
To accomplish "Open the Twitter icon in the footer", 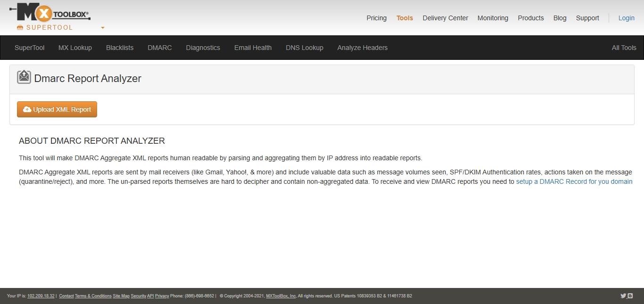I will click(623, 296).
